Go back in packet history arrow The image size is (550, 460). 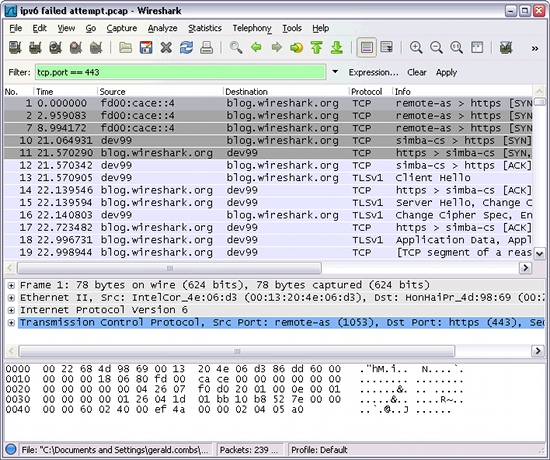point(256,47)
